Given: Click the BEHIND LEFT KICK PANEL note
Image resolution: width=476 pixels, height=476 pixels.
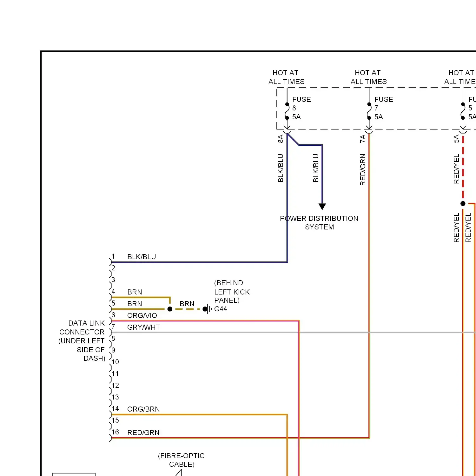Looking at the screenshot, I should (232, 292).
